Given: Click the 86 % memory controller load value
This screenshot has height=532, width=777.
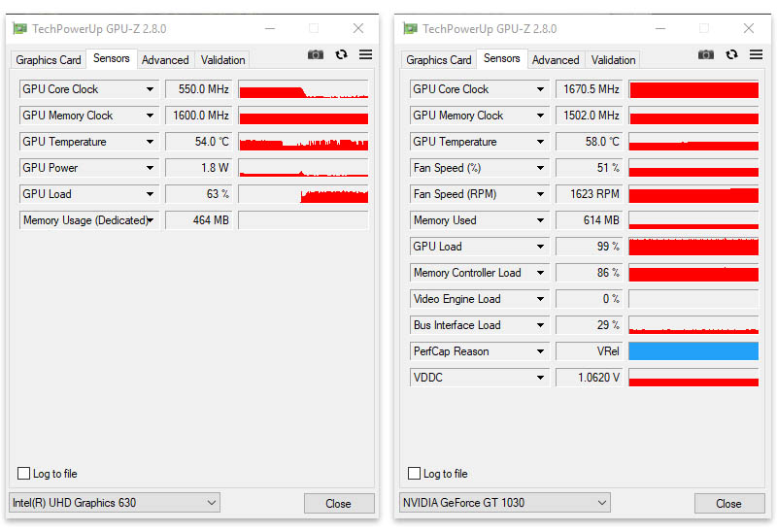Looking at the screenshot, I should click(590, 273).
